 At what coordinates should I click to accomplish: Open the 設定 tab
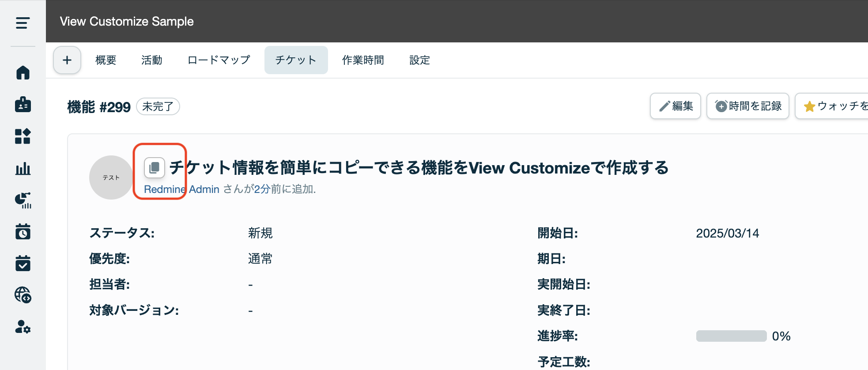[419, 60]
